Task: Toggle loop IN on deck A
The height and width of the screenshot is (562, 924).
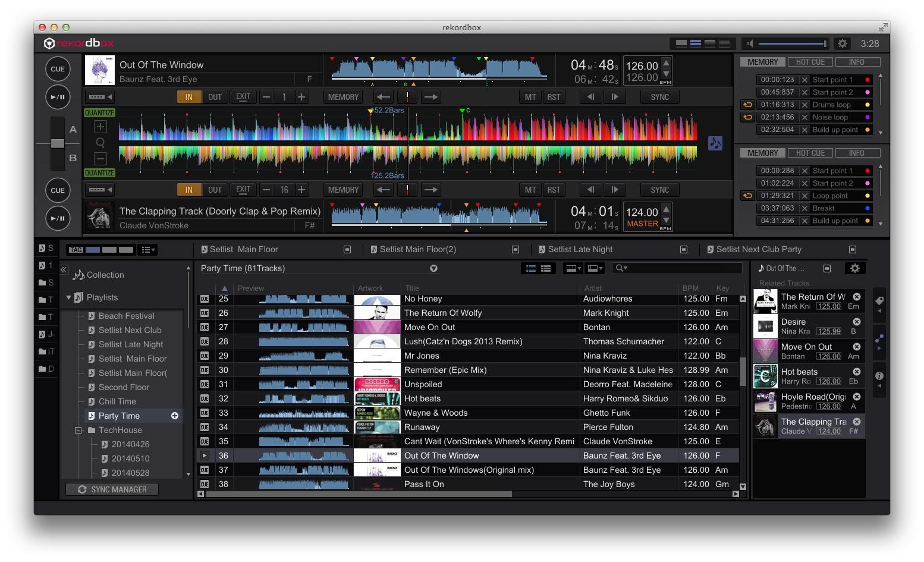Action: [x=189, y=97]
